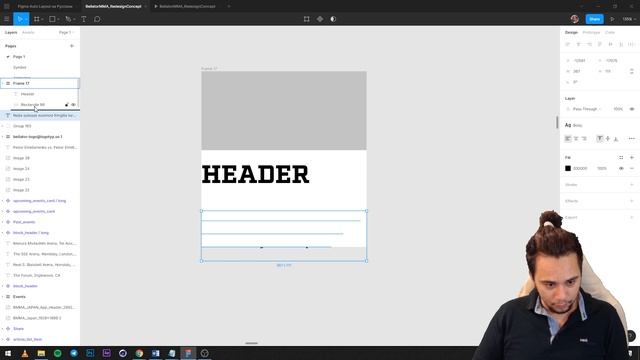Click align vertical centers icon

pos(610,44)
